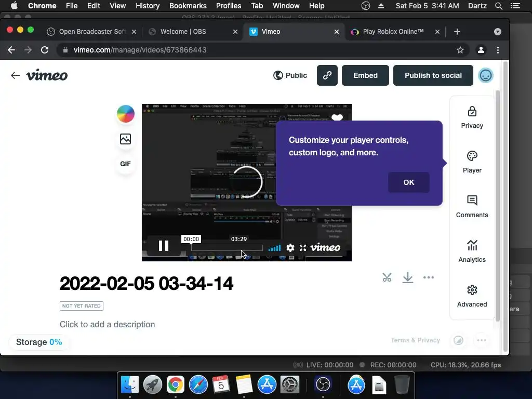Pause the video playback
This screenshot has width=532, height=399.
164,246
